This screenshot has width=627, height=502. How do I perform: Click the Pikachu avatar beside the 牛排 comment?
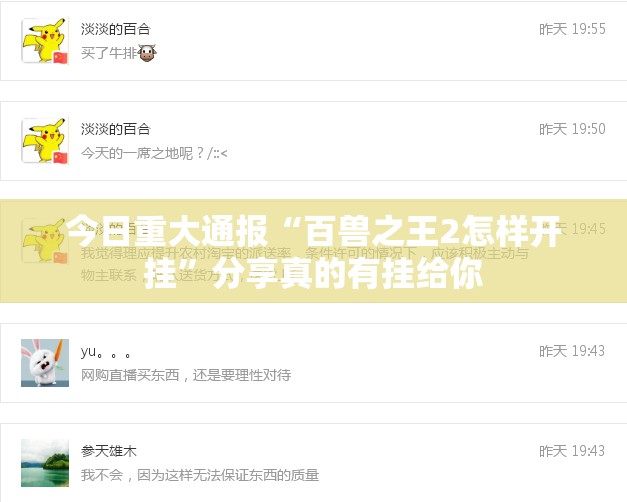click(45, 41)
